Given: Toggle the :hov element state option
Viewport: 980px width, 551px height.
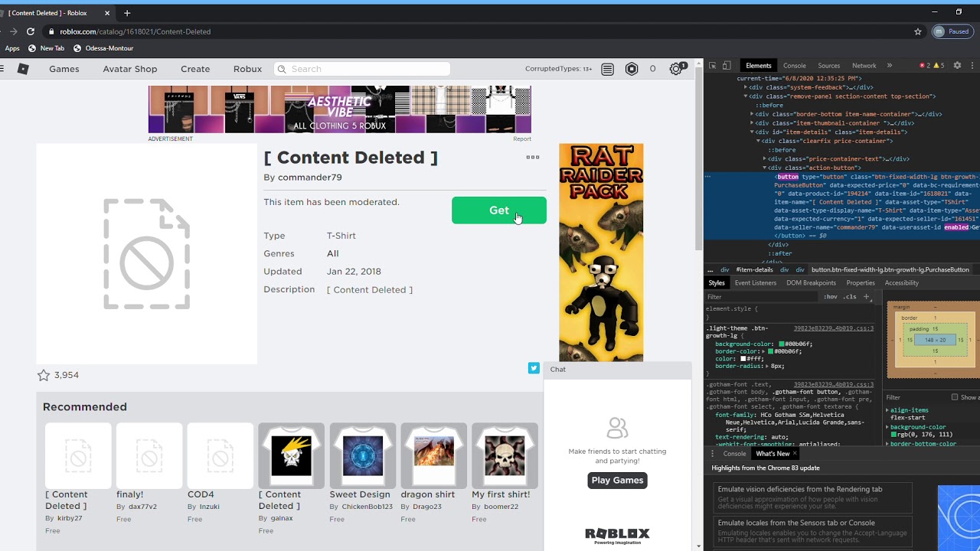Looking at the screenshot, I should point(831,297).
